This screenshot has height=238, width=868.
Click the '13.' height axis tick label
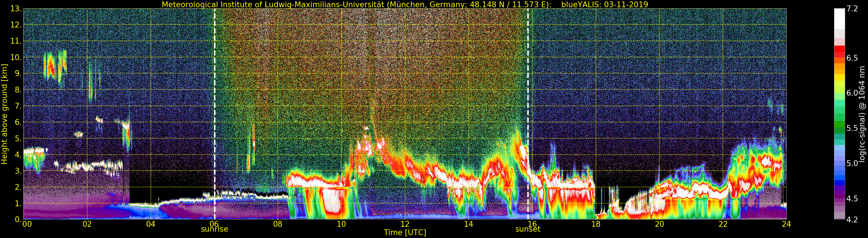[16, 9]
